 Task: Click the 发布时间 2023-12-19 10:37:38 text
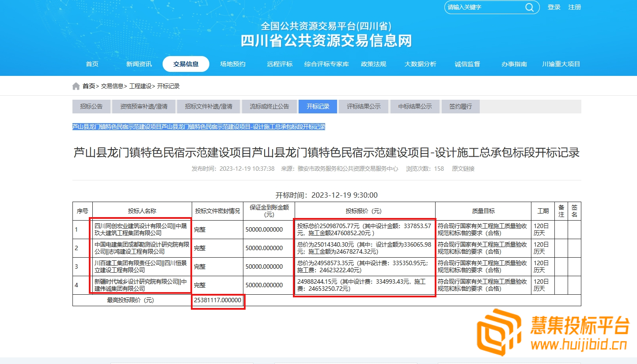coord(233,169)
